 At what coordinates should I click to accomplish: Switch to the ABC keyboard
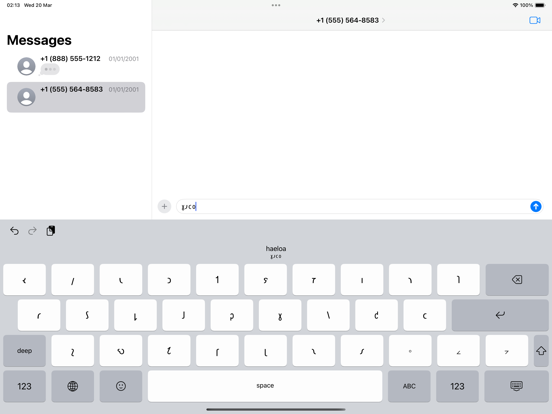pyautogui.click(x=409, y=386)
